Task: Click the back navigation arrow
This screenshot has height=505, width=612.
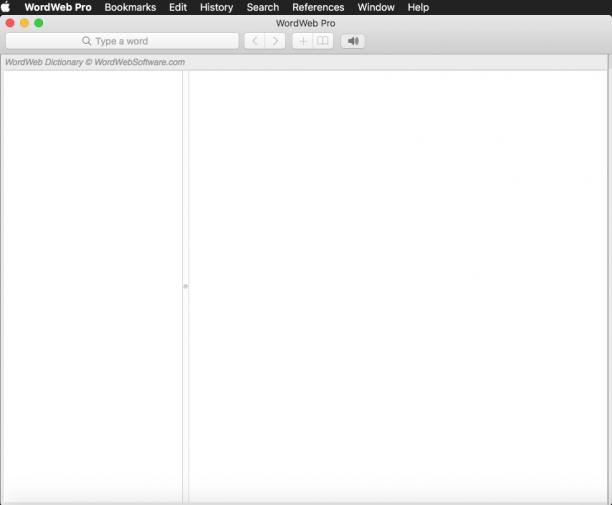Action: tap(255, 41)
